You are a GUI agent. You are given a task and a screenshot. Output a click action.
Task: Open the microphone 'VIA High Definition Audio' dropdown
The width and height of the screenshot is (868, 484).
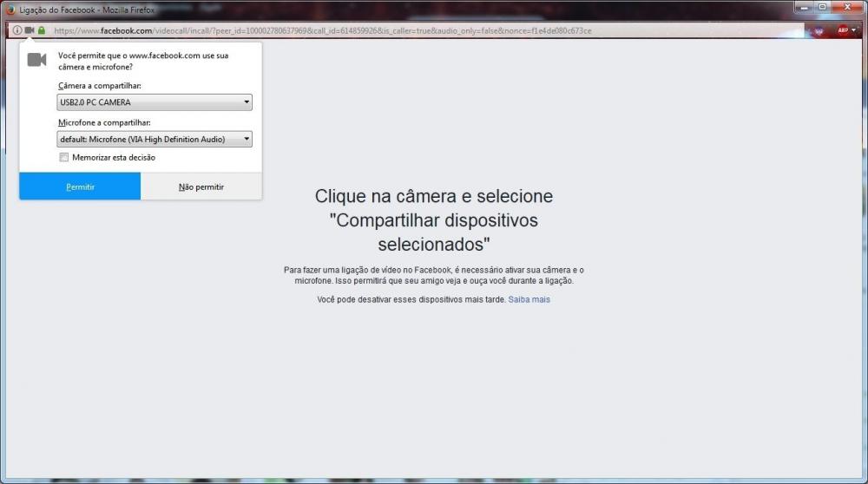(155, 139)
